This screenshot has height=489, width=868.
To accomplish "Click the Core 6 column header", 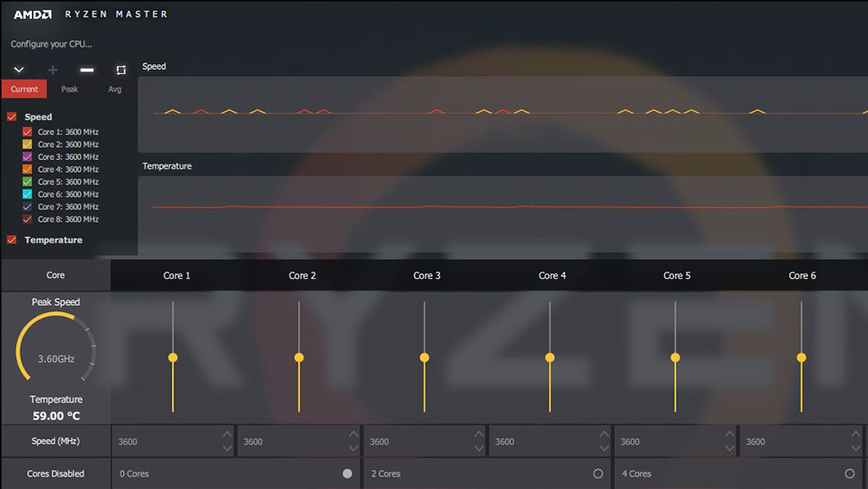I will point(802,275).
